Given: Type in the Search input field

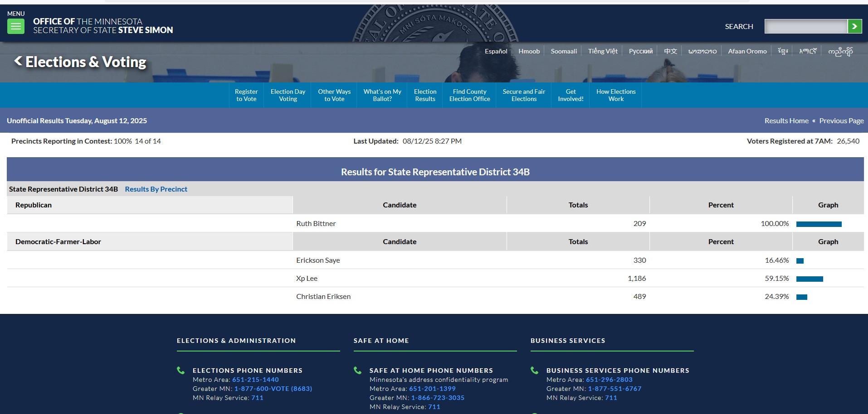Looking at the screenshot, I should pos(805,27).
